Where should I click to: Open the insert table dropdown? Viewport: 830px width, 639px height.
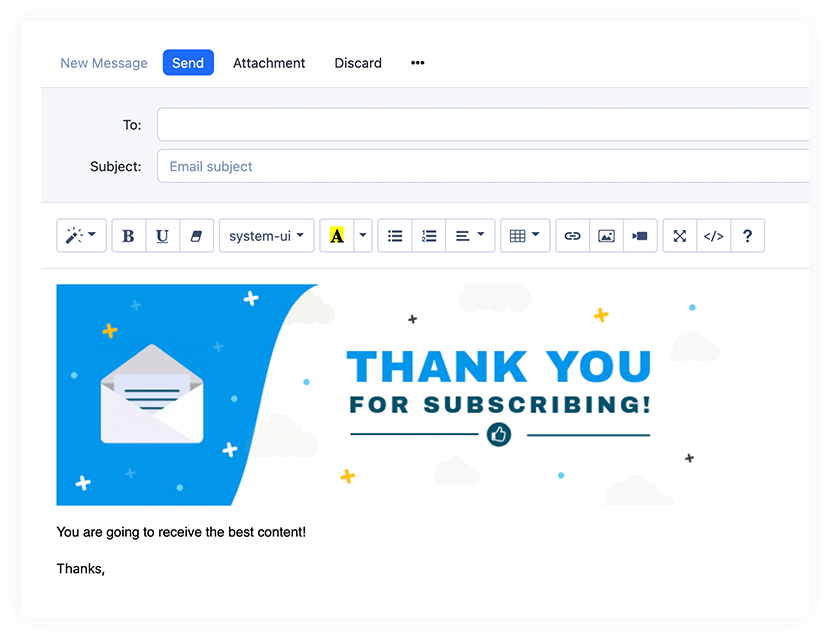tap(525, 236)
